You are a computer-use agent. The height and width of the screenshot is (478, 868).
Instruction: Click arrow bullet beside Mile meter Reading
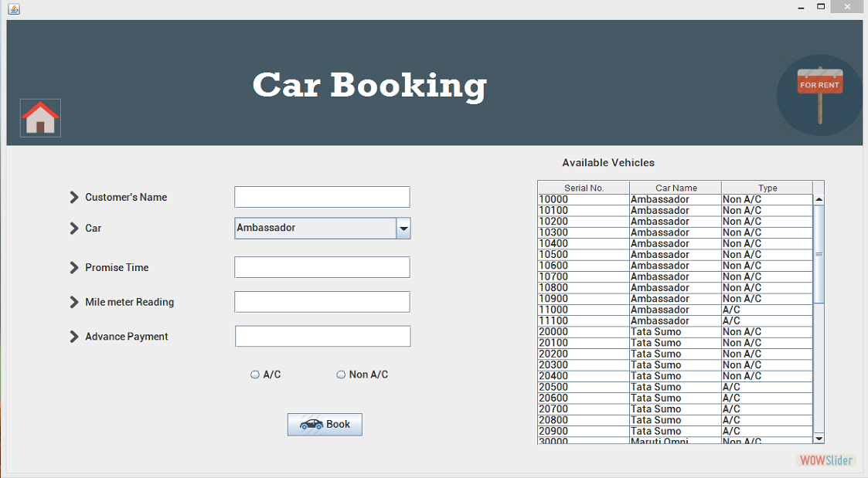click(74, 302)
